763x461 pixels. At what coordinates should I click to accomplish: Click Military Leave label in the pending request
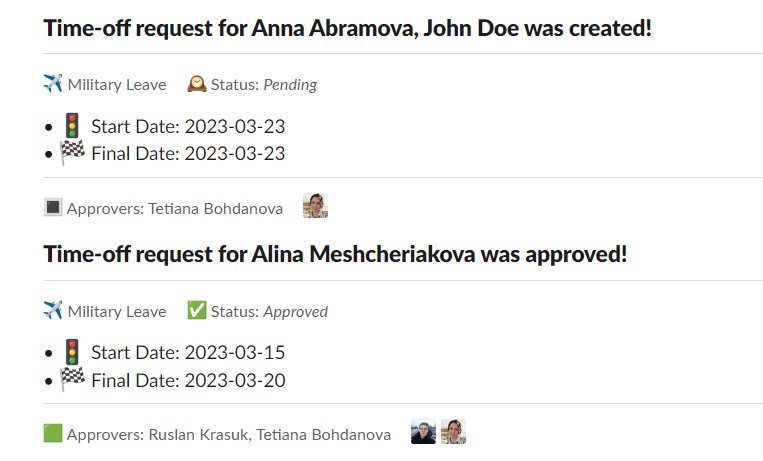(x=117, y=85)
